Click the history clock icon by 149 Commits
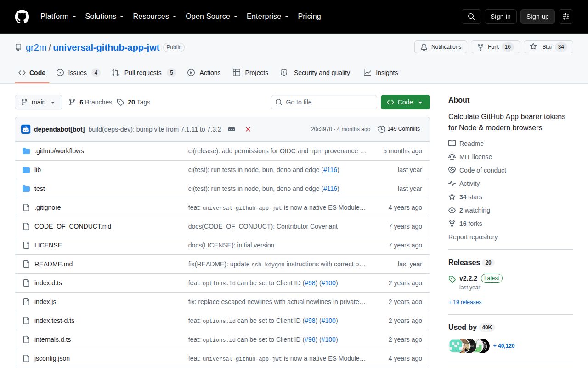Screen dimensions: 588x368 382,129
